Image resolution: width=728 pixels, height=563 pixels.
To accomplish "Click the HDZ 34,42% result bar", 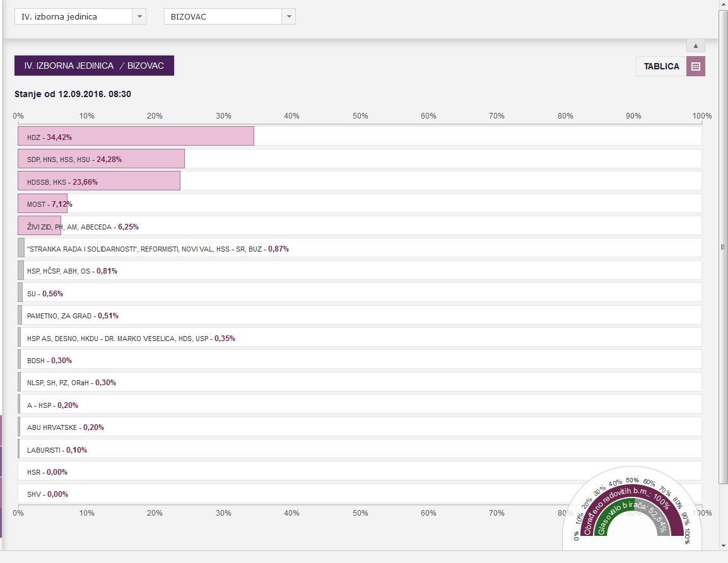I will 136,137.
